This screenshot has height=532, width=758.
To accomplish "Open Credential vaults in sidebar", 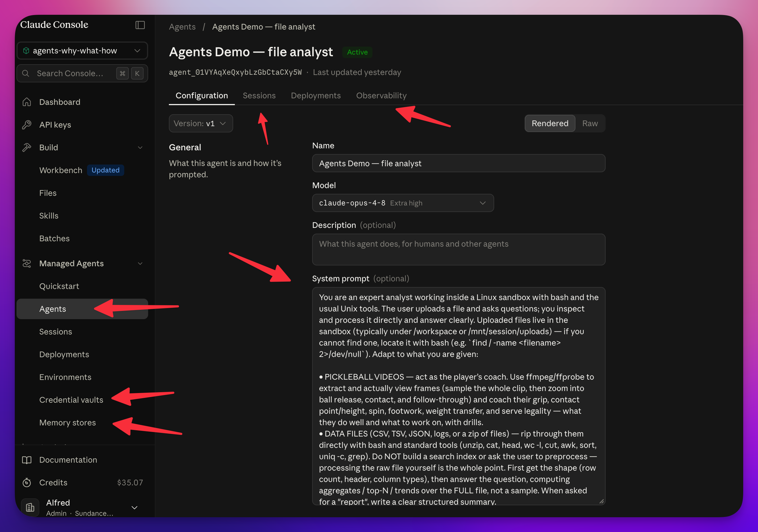I will [82, 400].
